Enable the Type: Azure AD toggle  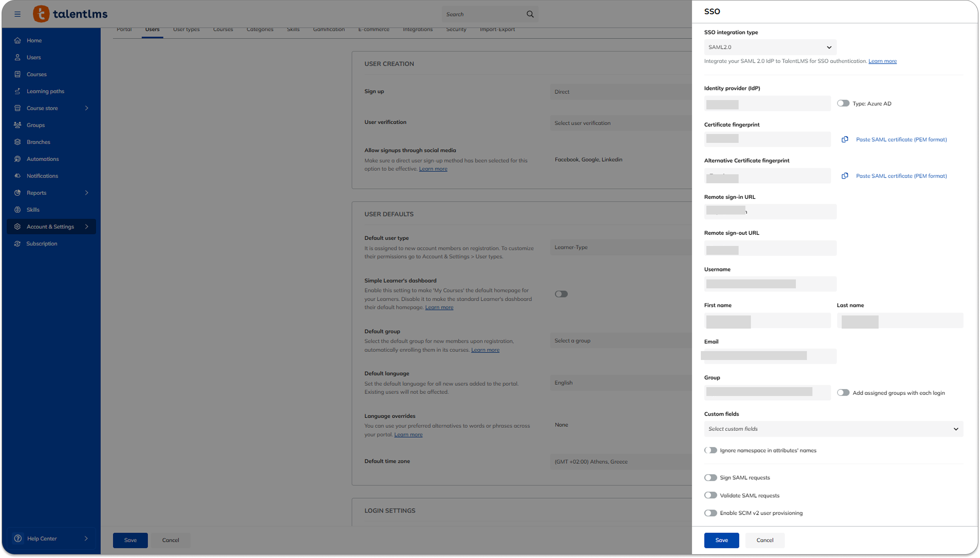[x=843, y=103]
